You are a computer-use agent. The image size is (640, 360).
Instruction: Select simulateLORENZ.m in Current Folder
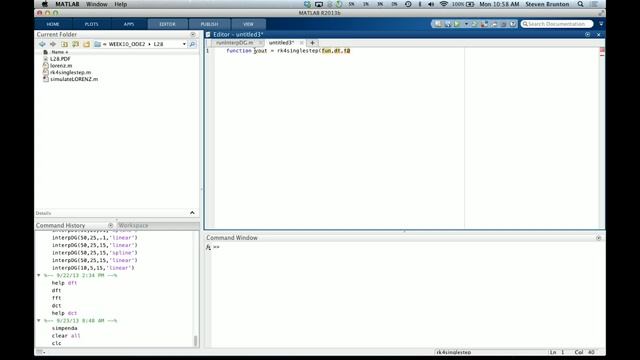pyautogui.click(x=74, y=79)
